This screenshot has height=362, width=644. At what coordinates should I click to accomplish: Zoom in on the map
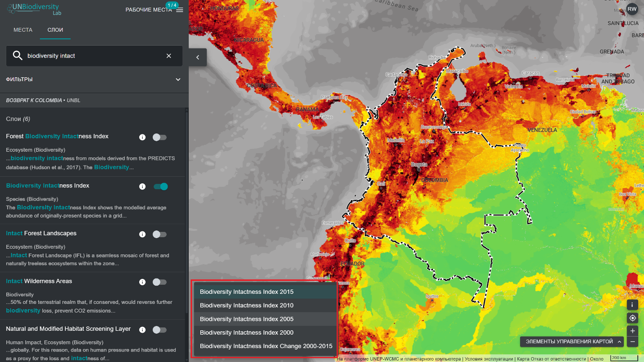pos(632,330)
